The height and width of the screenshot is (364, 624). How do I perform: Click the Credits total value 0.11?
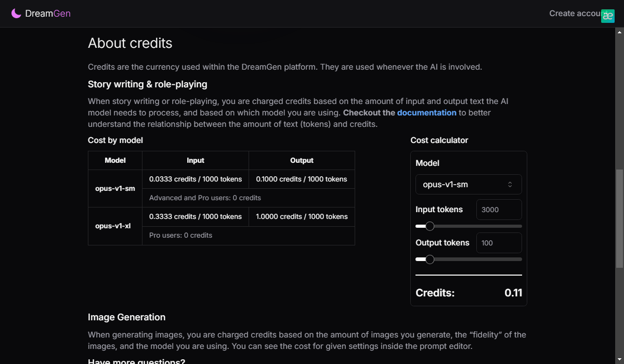pyautogui.click(x=513, y=293)
